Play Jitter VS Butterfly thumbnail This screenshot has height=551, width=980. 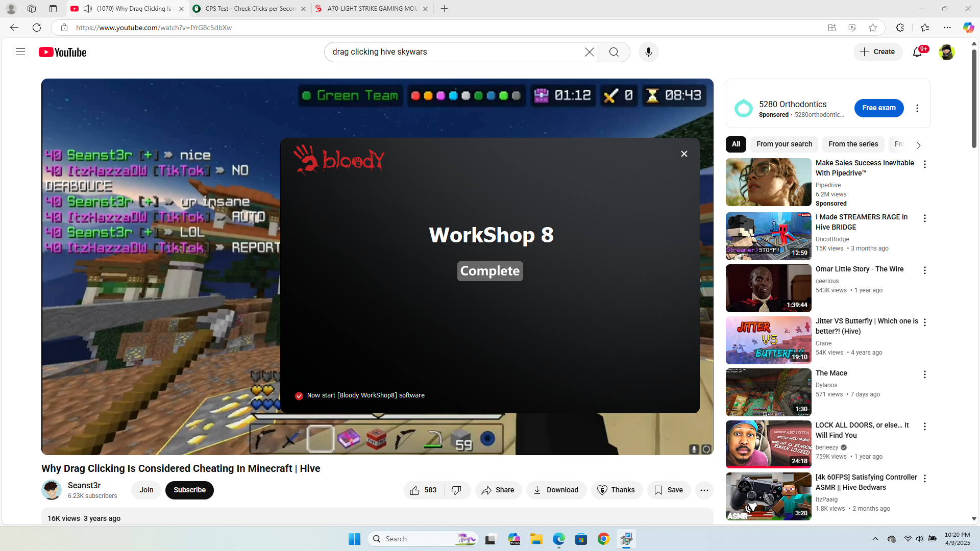[x=769, y=340]
